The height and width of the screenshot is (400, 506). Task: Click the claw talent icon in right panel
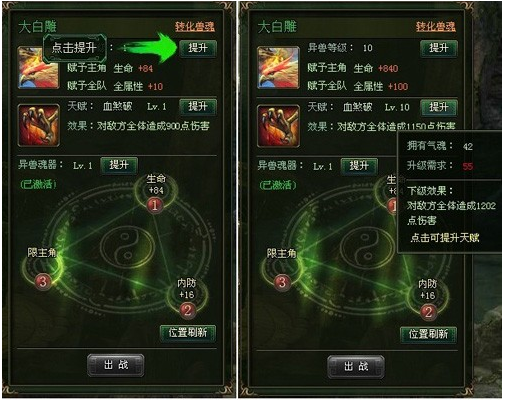click(278, 126)
